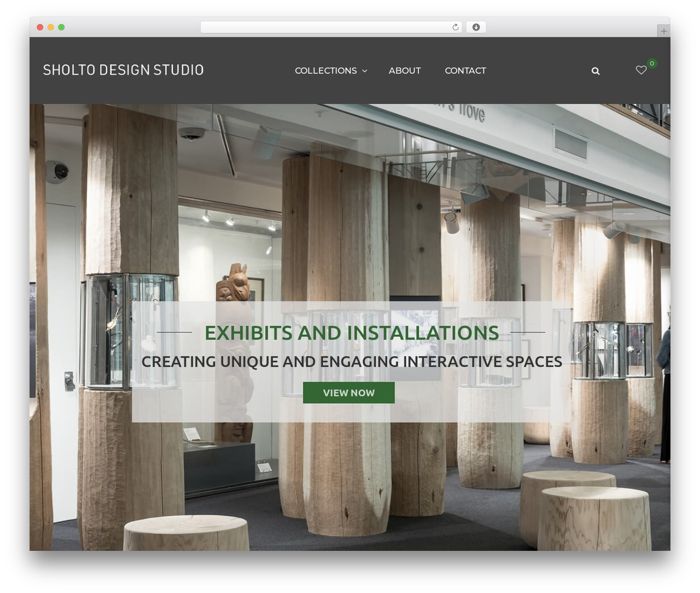700x593 pixels.
Task: Click the Sholto Design Studio logo
Action: [x=124, y=70]
